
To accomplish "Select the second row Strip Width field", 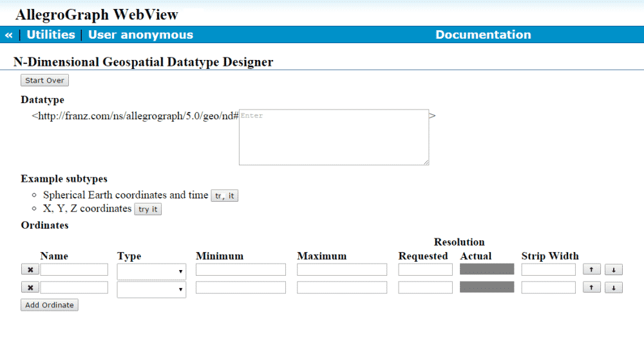I will click(x=548, y=287).
